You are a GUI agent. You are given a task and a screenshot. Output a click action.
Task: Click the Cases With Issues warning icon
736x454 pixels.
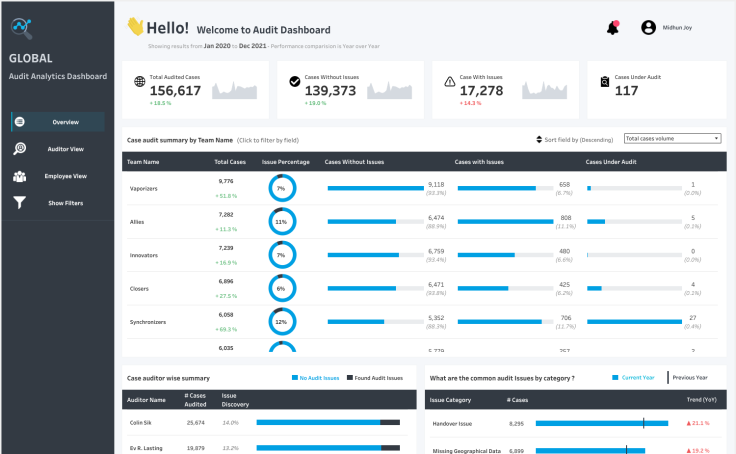coord(450,82)
